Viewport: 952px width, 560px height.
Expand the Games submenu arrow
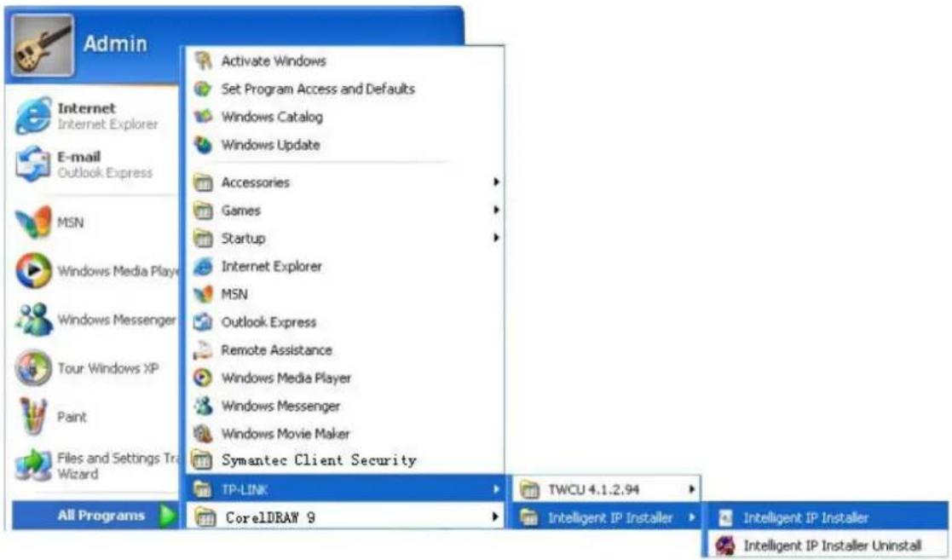[x=496, y=210]
